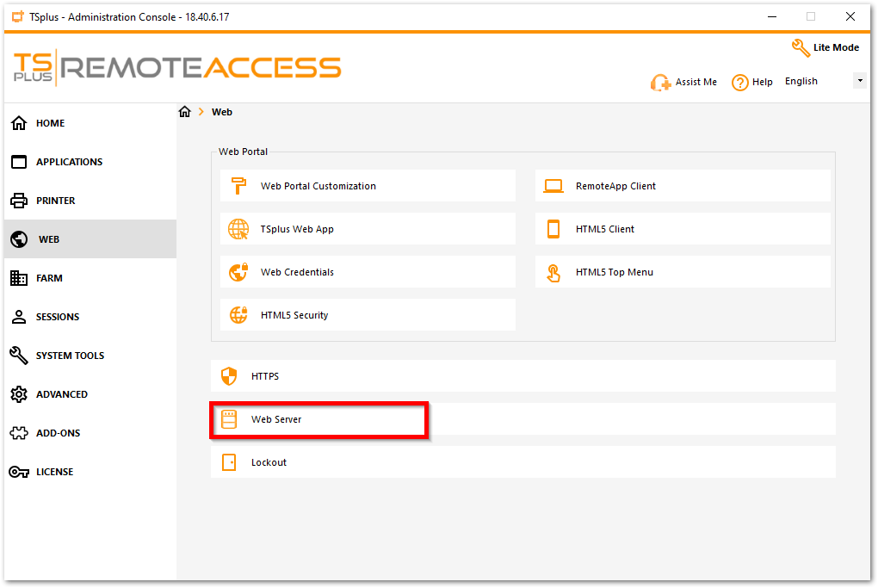Screen dimensions: 878x588
Task: Click the Web globe icon in sidebar
Action: click(19, 239)
